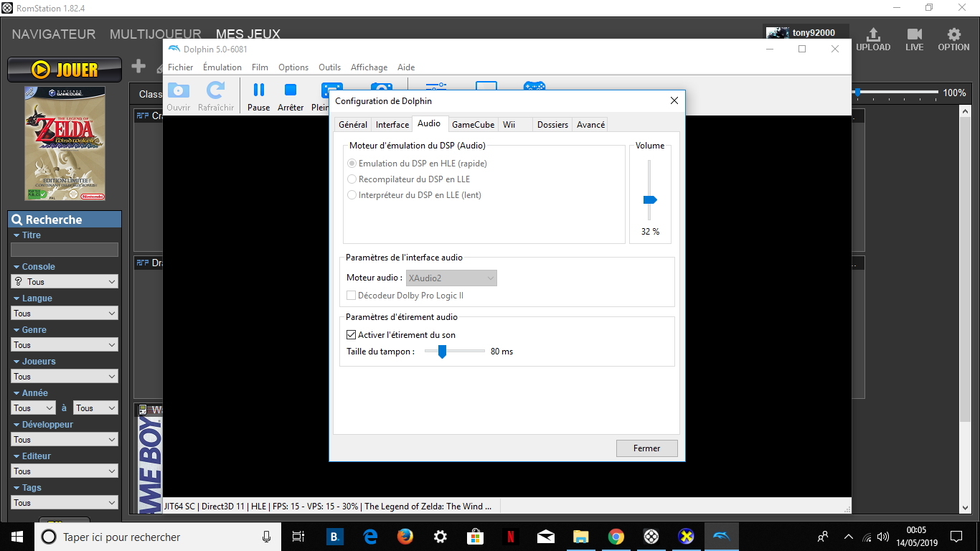The height and width of the screenshot is (551, 980).
Task: Open the Console filter dropdown
Action: tap(65, 282)
